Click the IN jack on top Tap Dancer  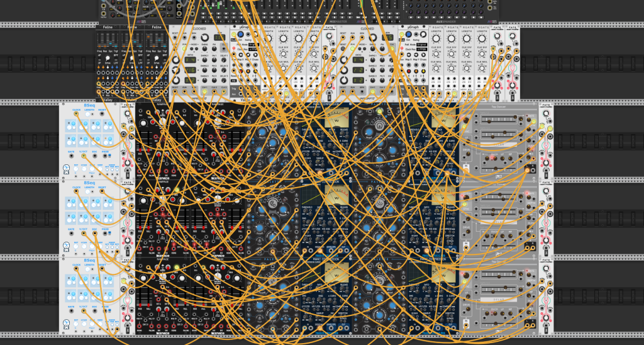(466, 170)
